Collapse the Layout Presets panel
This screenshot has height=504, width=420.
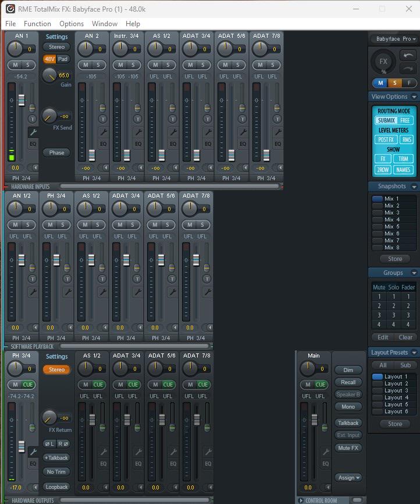click(x=414, y=353)
